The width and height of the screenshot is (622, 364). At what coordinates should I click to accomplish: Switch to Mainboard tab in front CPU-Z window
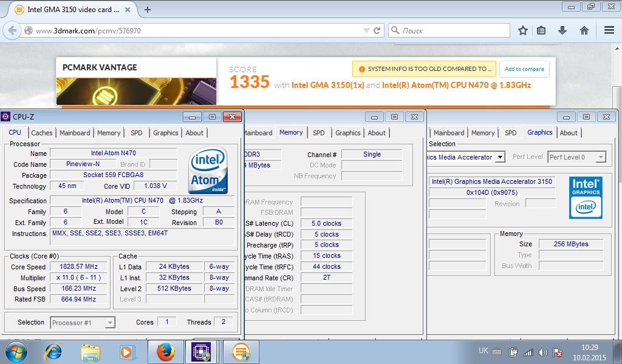point(75,133)
